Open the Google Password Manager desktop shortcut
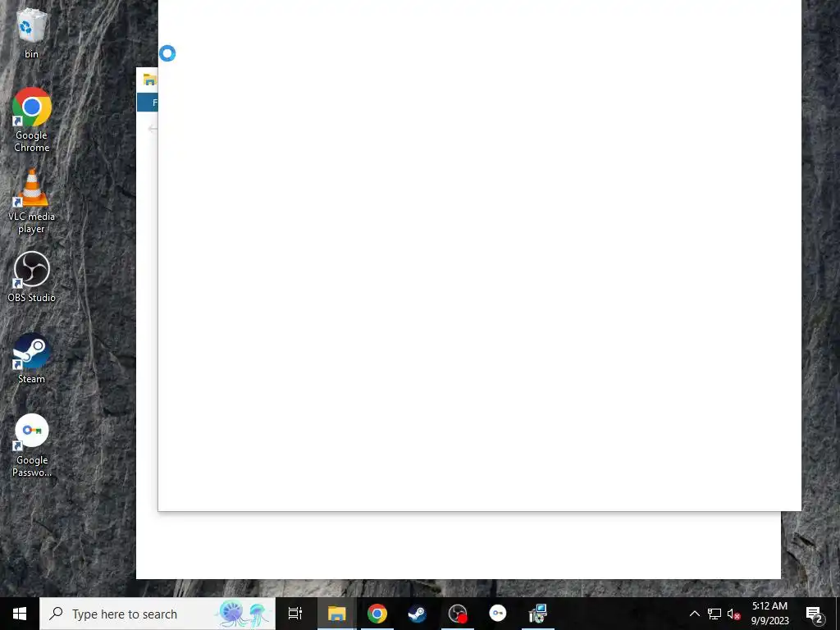 tap(32, 445)
